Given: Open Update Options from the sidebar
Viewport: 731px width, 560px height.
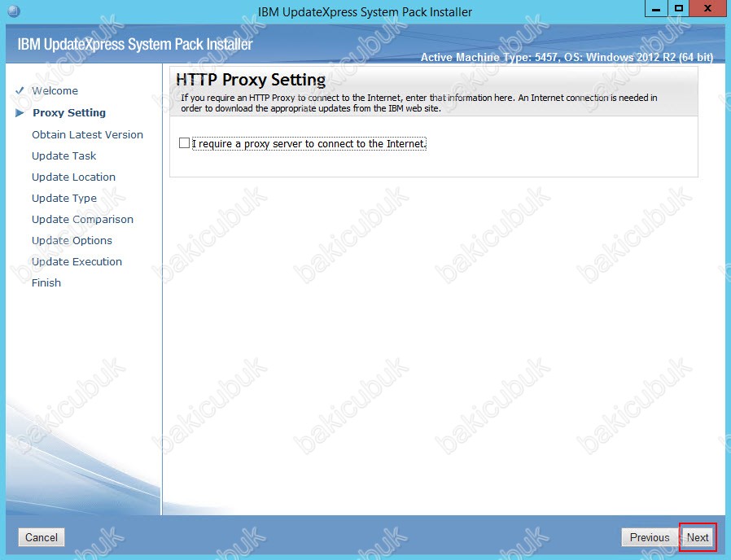Looking at the screenshot, I should click(x=72, y=240).
